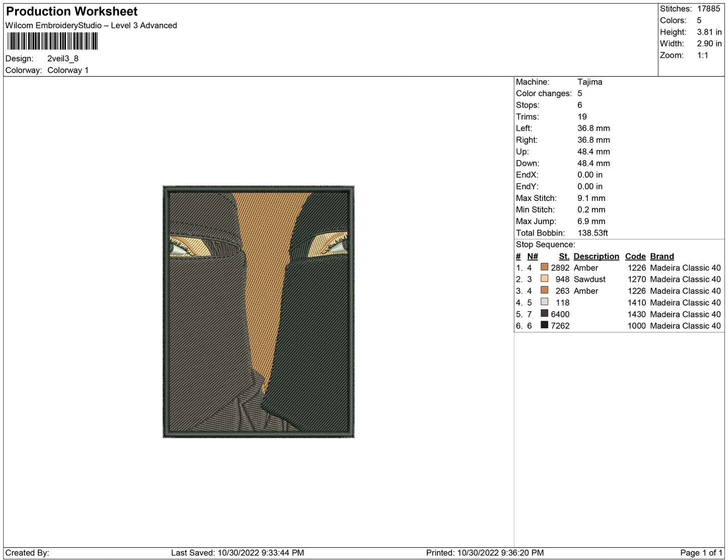
Task: Select the light gray swatch for code 1410
Action: [x=544, y=302]
